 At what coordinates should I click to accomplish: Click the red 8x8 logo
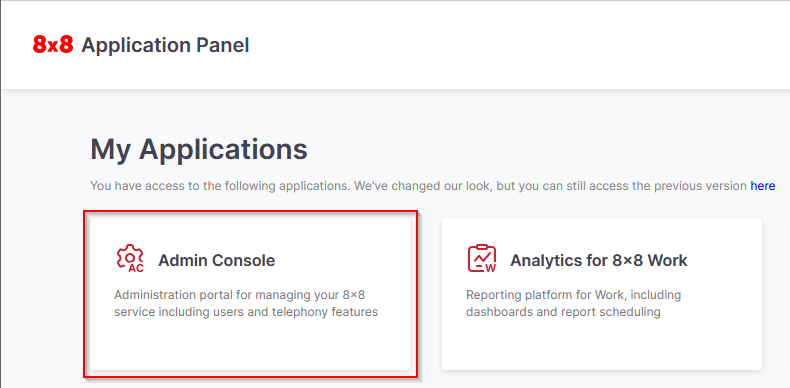point(53,45)
